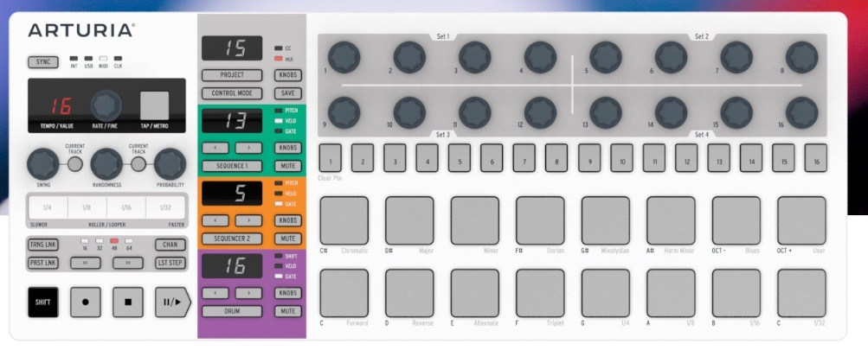Mute Sequencer 2 with its MUTE button
The width and height of the screenshot is (868, 350).
288,239
